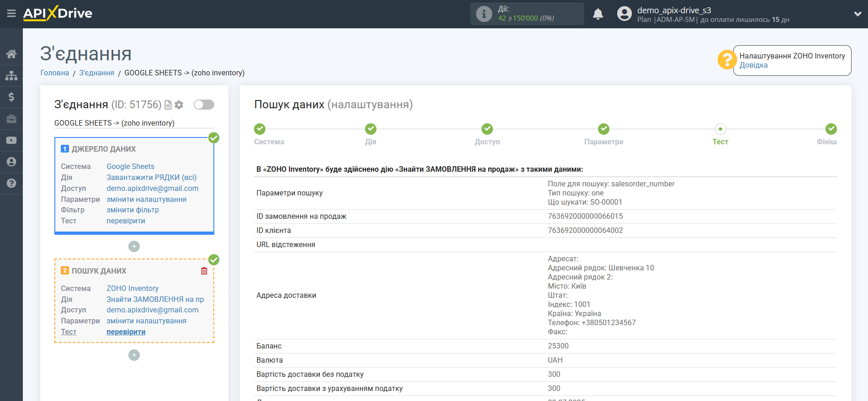Go to the Доступ wizard step

click(x=487, y=129)
